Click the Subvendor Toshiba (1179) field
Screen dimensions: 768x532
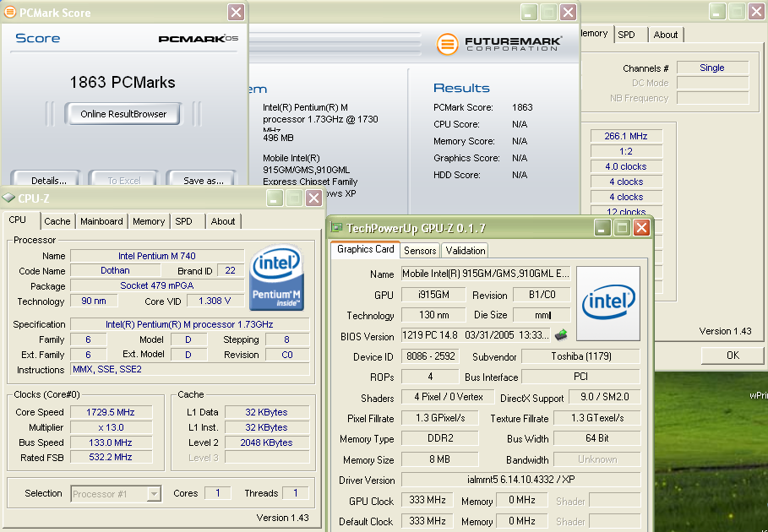pyautogui.click(x=581, y=356)
